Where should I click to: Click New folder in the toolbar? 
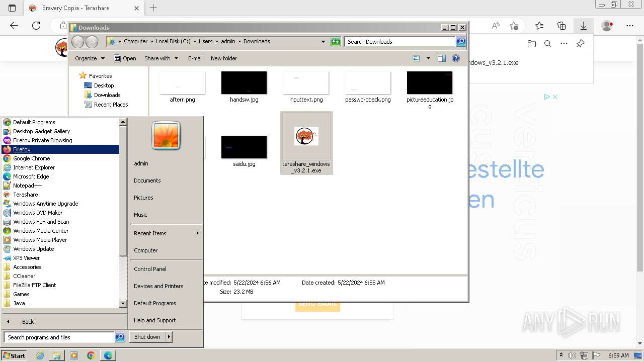(224, 58)
